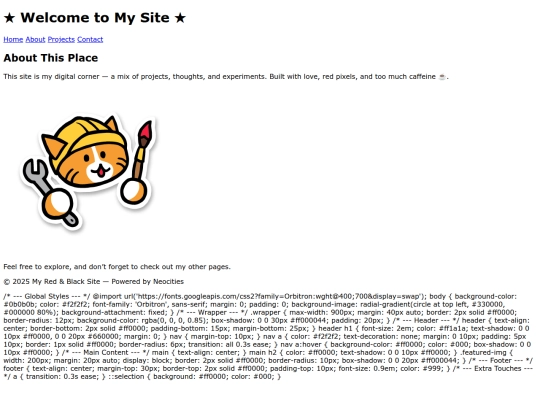Click the cat's yellow hard hat
This screenshot has width=540, height=405.
(91, 134)
